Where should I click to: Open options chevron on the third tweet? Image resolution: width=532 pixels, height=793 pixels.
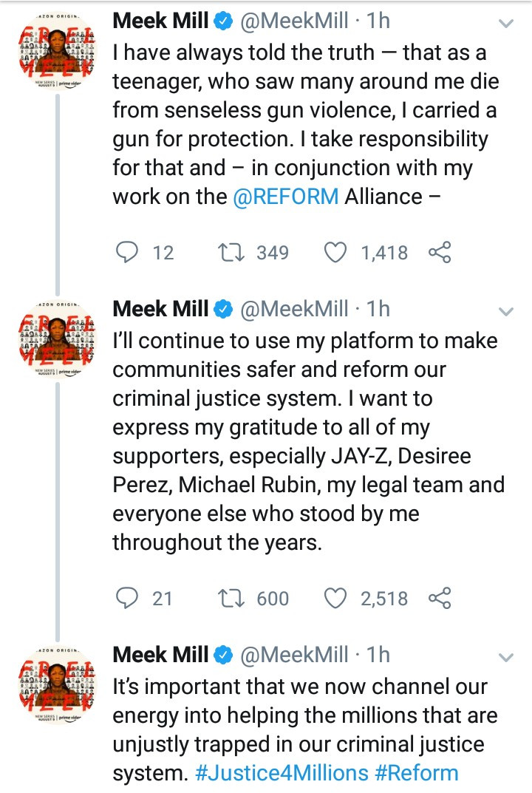[506, 657]
